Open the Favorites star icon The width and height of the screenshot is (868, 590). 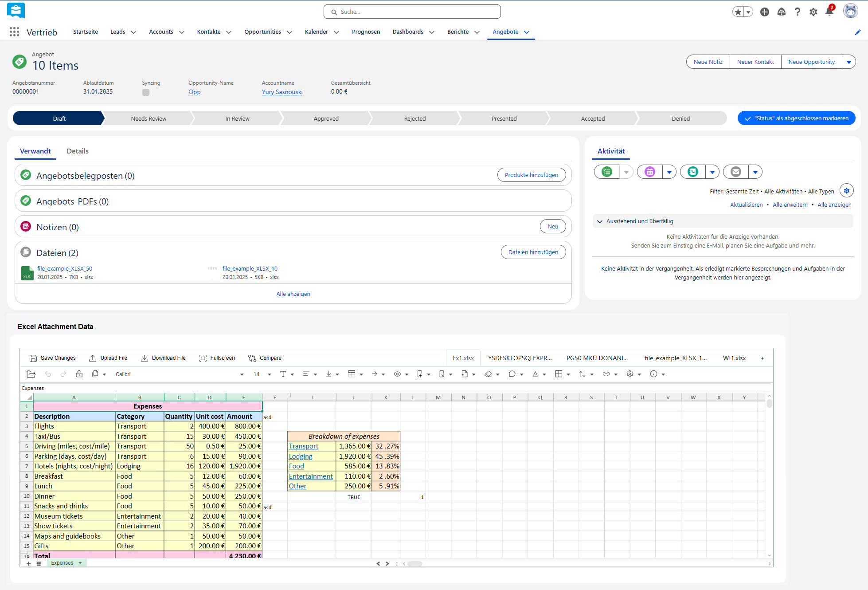click(x=738, y=12)
